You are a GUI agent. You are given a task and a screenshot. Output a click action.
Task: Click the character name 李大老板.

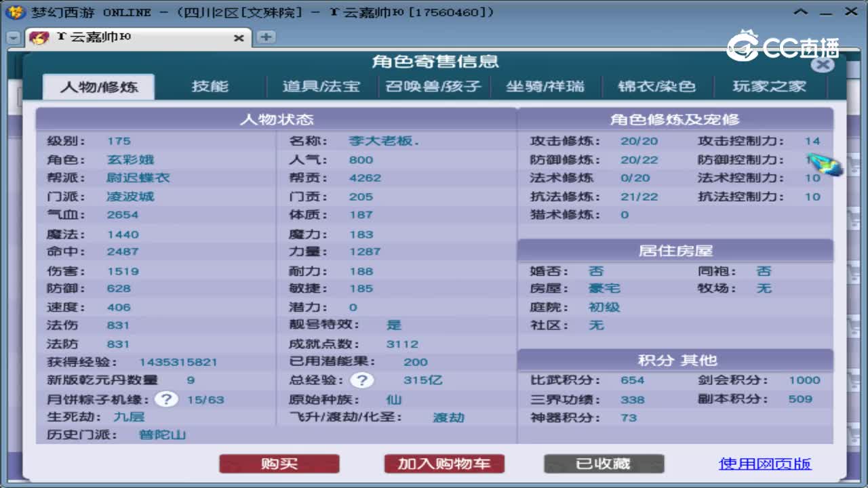coord(384,141)
